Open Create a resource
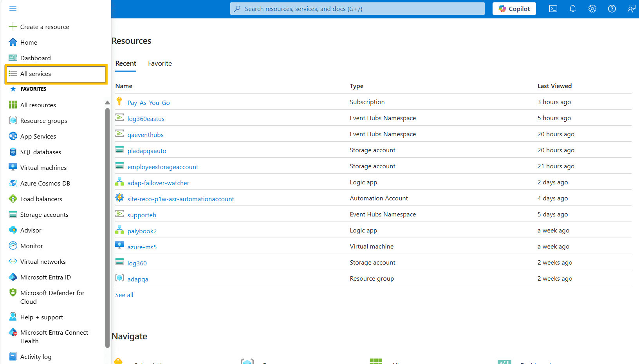Viewport: 639px width, 364px height. point(44,27)
